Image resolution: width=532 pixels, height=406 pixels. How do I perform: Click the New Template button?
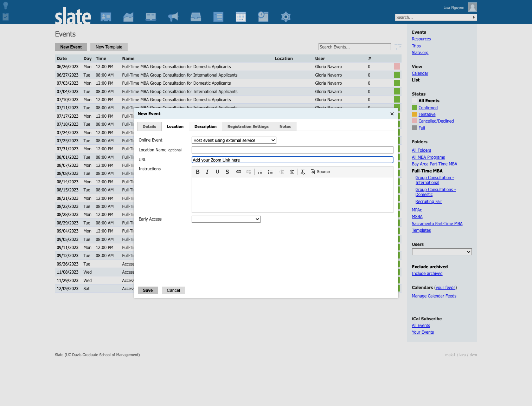(109, 47)
